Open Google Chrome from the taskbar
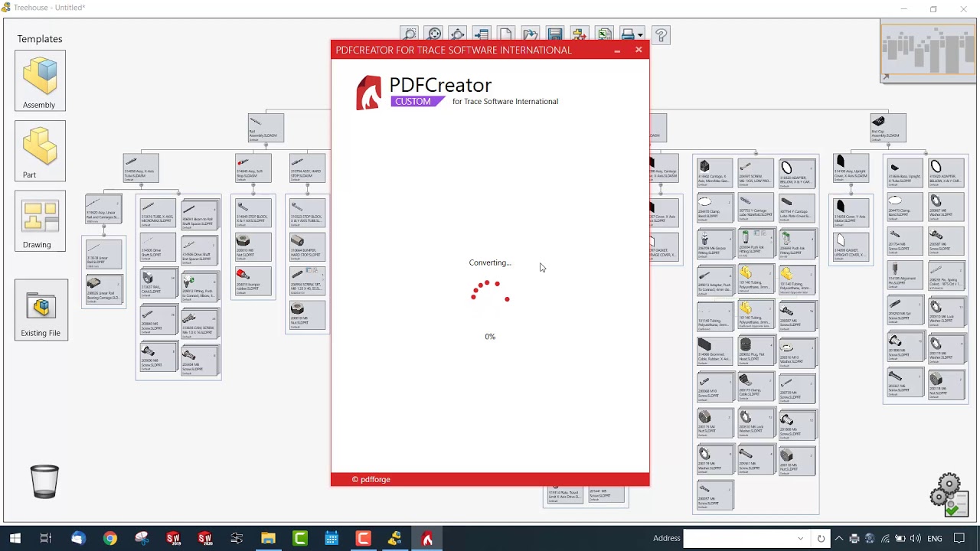 tap(110, 539)
